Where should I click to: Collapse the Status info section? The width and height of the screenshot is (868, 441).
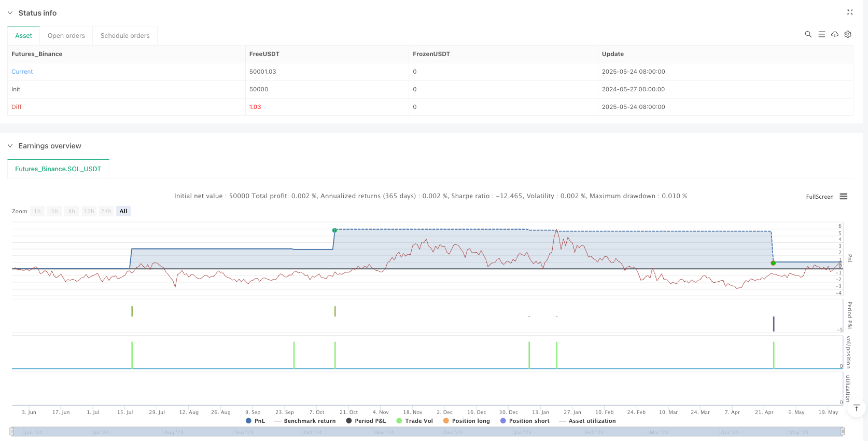[10, 13]
